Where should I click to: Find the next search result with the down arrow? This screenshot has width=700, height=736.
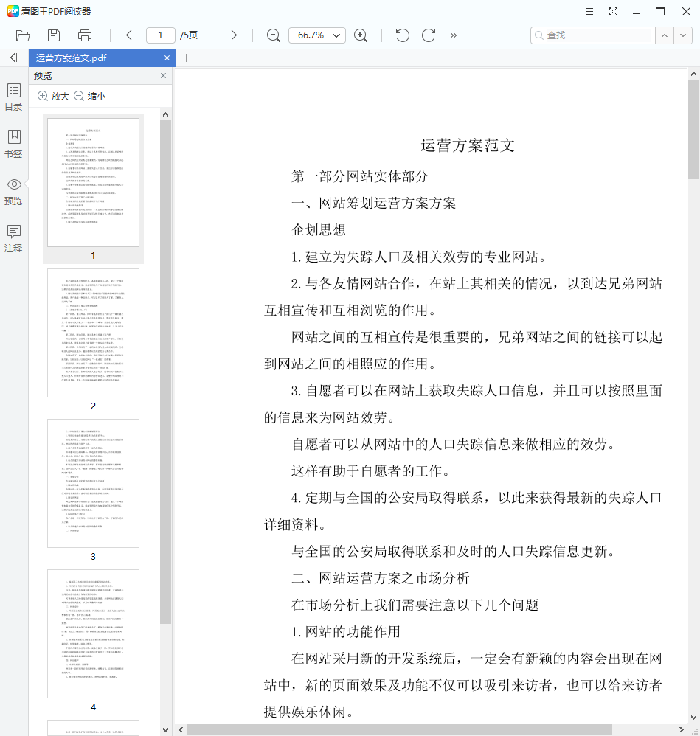(683, 35)
